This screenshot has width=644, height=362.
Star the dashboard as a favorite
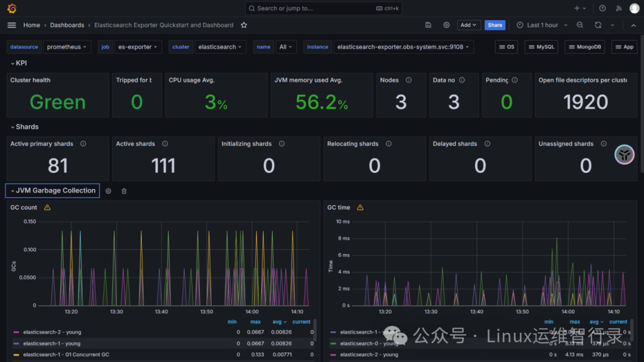click(244, 25)
